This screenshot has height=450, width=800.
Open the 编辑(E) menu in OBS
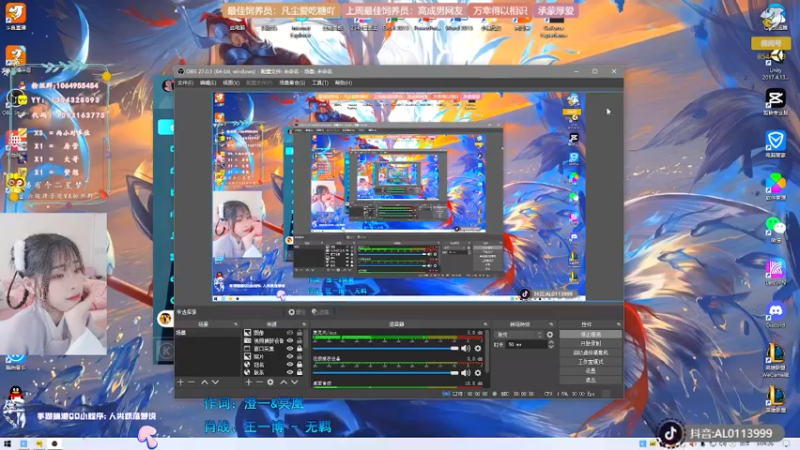[208, 83]
